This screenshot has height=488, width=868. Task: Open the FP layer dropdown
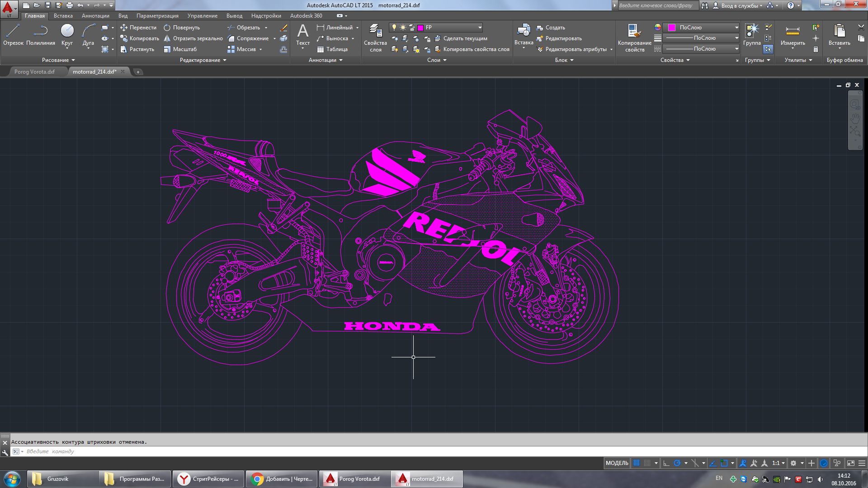(x=480, y=28)
